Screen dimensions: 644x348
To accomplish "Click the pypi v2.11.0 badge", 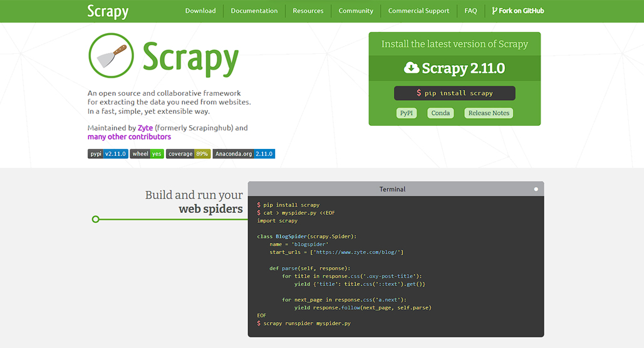I will (108, 154).
